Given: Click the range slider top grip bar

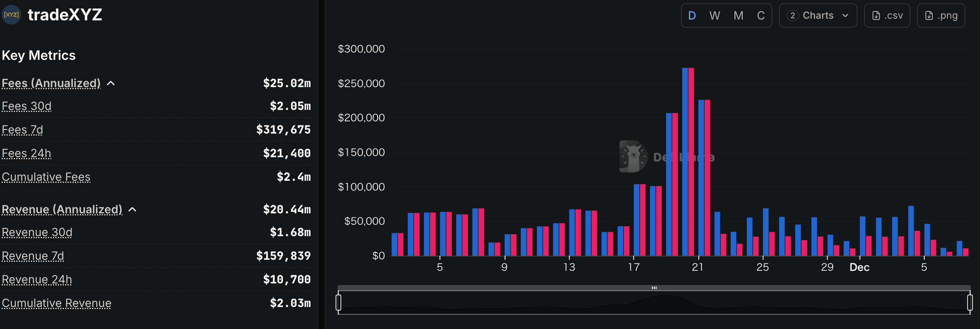Looking at the screenshot, I should point(654,288).
